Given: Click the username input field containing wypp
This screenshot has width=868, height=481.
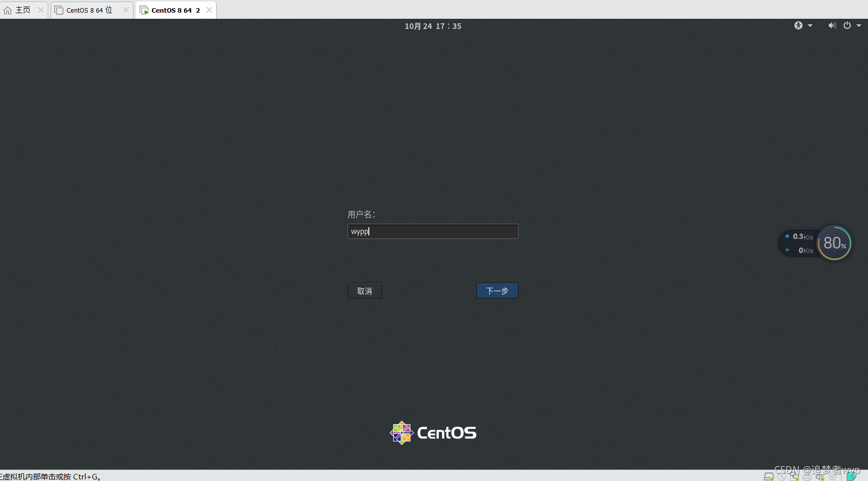Looking at the screenshot, I should [433, 231].
